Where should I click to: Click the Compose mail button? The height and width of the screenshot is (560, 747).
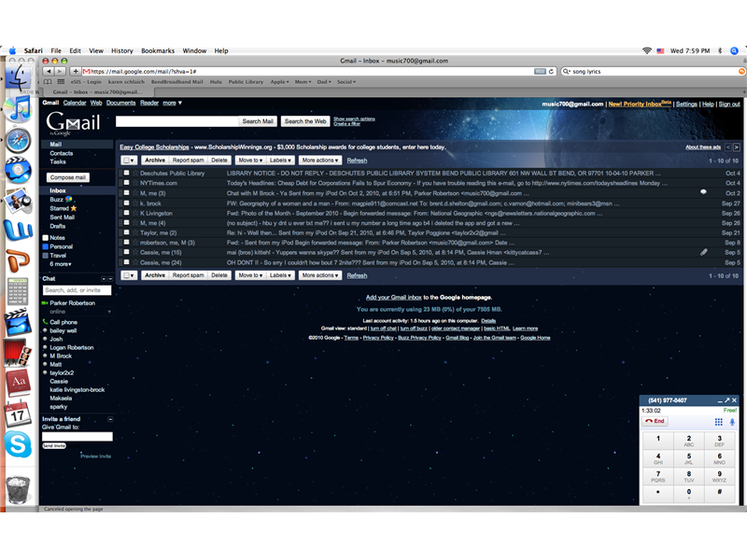(x=67, y=177)
